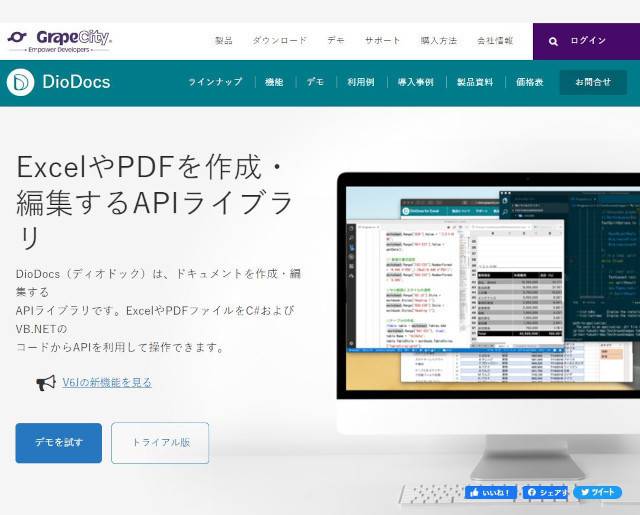Open the top デモ menu item

336,40
